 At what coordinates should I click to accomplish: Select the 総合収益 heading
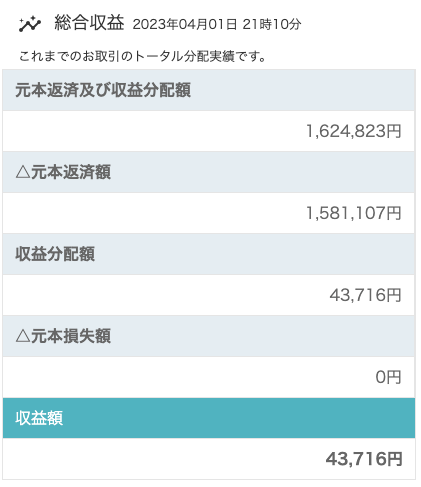coord(89,23)
